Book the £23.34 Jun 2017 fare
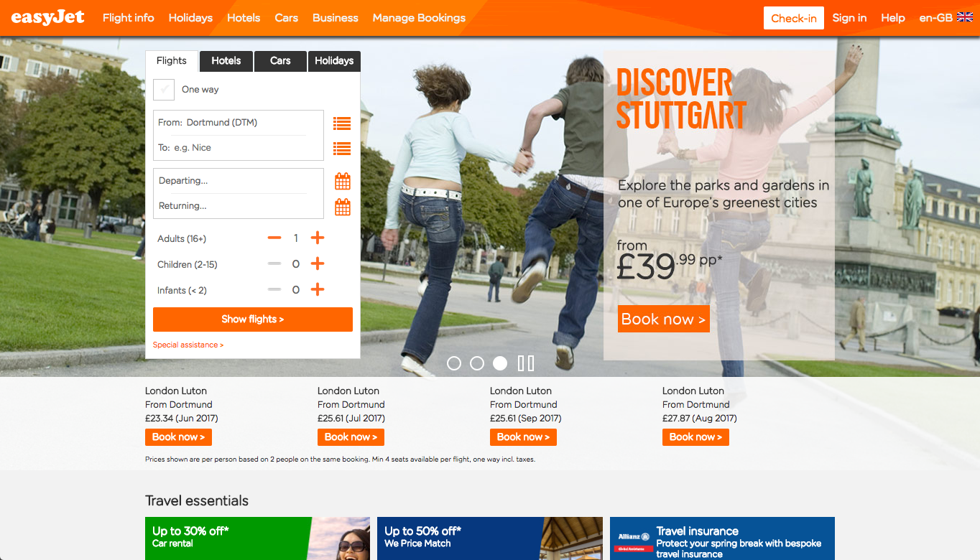Viewport: 980px width, 560px height. (x=178, y=437)
